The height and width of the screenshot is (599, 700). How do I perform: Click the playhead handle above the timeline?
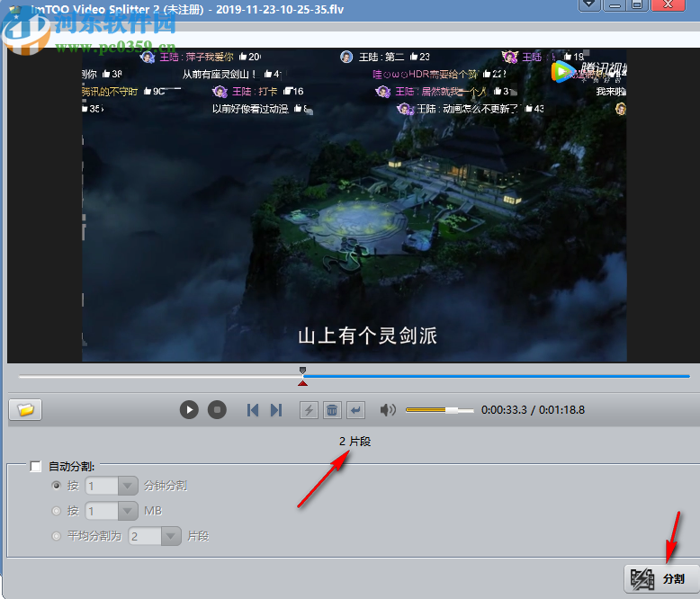click(302, 371)
